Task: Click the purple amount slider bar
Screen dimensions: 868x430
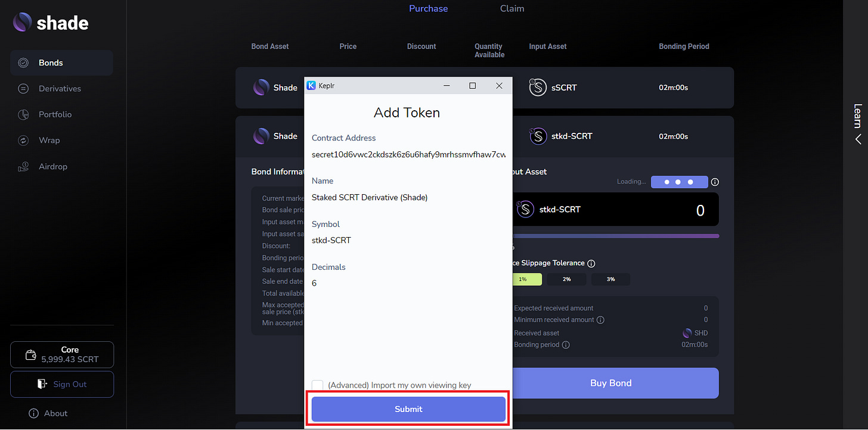Action: pyautogui.click(x=616, y=236)
